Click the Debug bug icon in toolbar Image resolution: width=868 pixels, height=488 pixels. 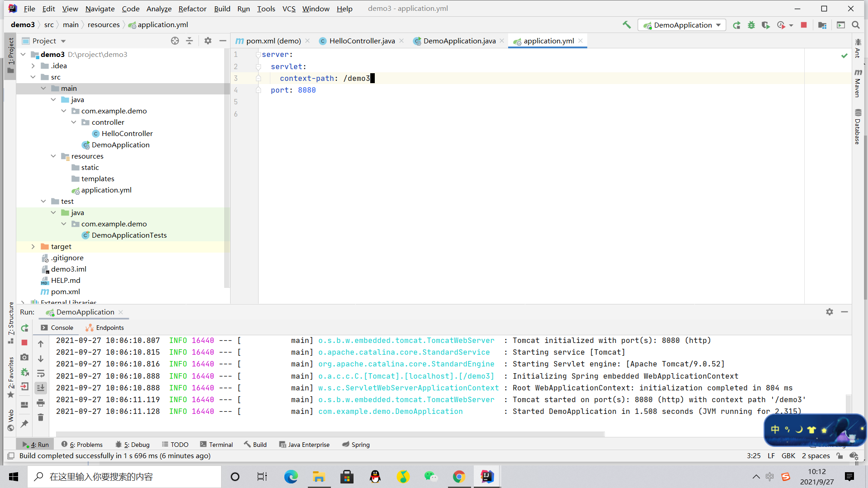coord(751,25)
